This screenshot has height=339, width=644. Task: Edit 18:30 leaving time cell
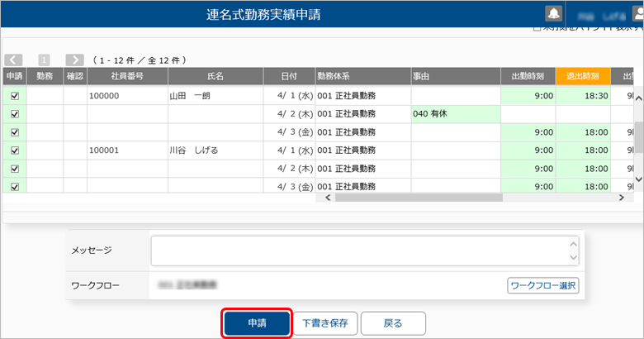coord(583,96)
